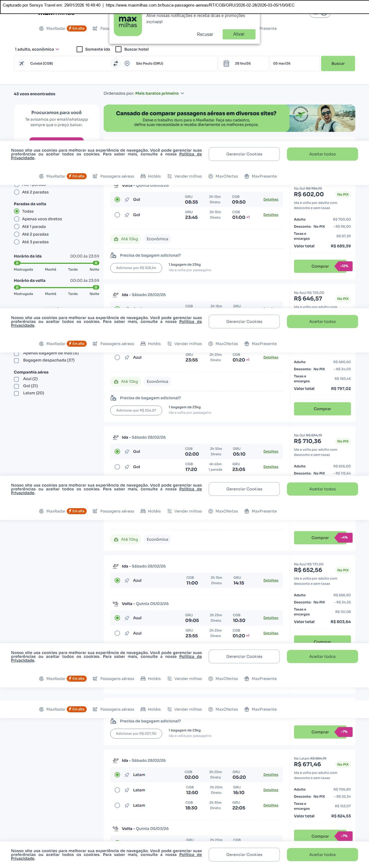Check the 'Buscar hotel' checkbox
Viewport: 369px width, 868px height.
click(118, 49)
